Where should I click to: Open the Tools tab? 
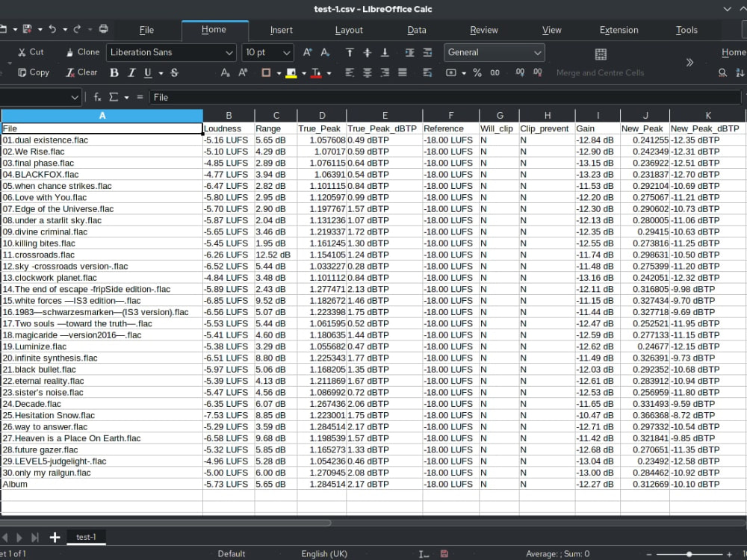click(x=686, y=30)
